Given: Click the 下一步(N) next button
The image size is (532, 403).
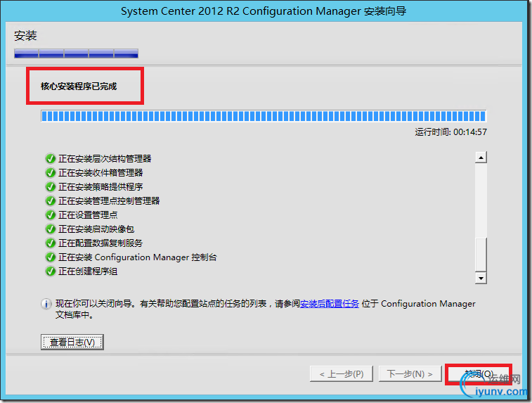Looking at the screenshot, I should click(x=410, y=373).
